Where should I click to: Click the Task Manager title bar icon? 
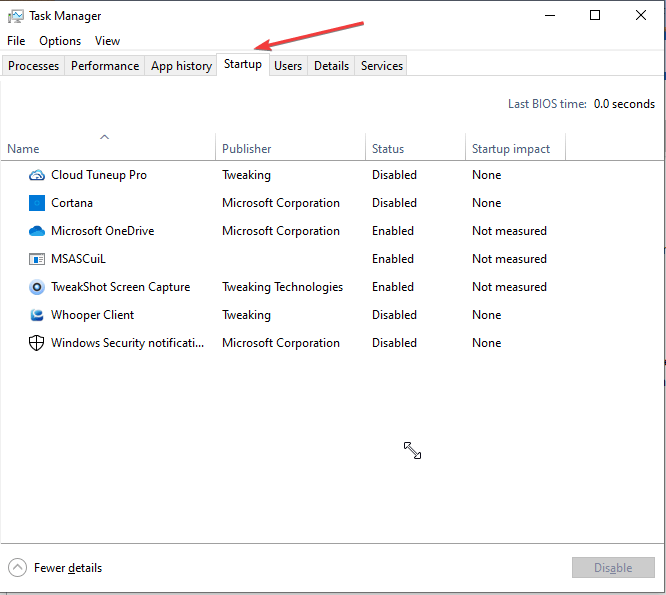(16, 16)
